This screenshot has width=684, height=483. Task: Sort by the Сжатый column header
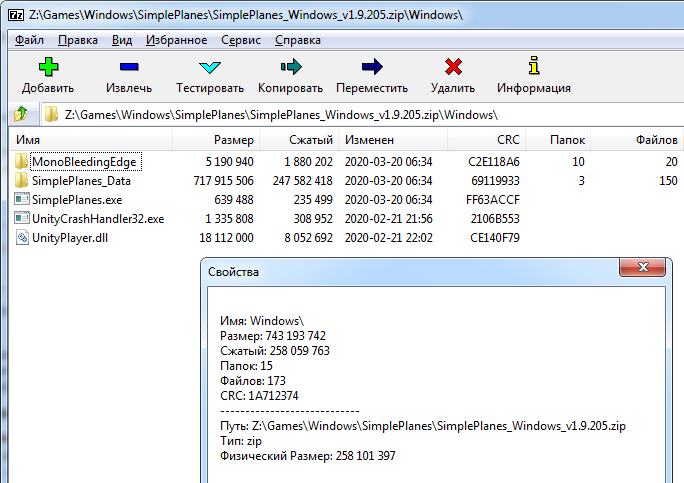(x=299, y=140)
